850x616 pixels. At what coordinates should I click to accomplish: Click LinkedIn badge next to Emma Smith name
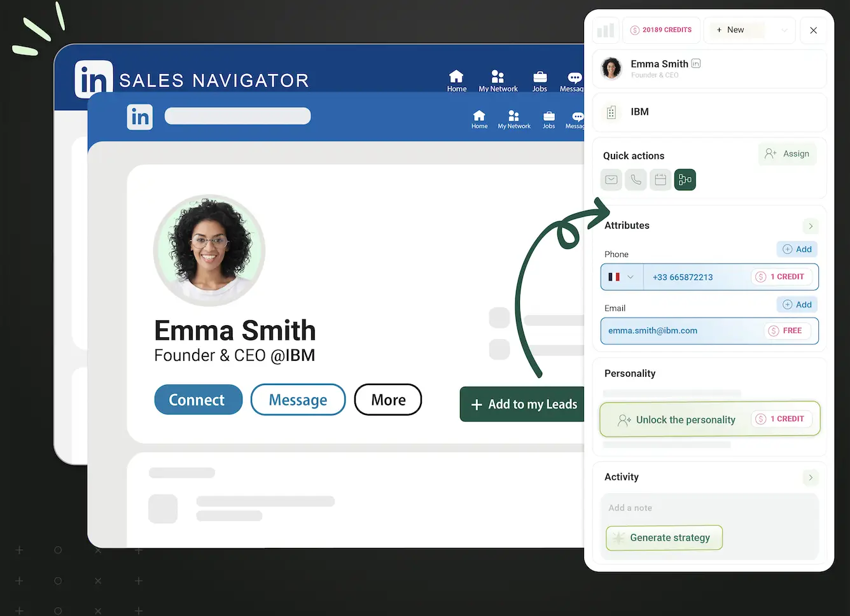tap(696, 64)
